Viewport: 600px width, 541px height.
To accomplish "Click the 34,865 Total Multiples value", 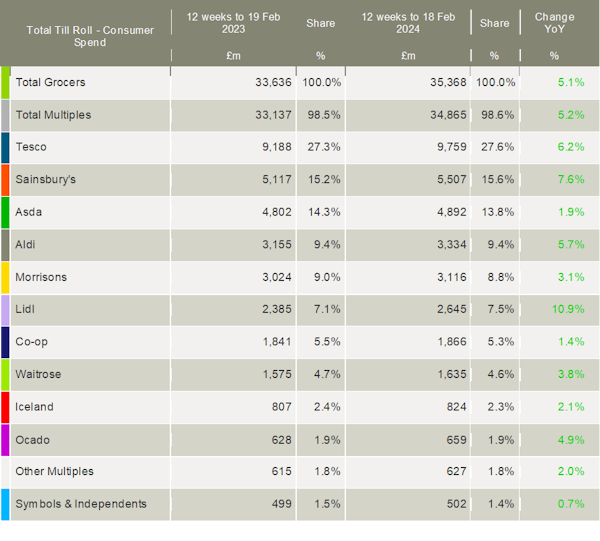I will click(448, 115).
